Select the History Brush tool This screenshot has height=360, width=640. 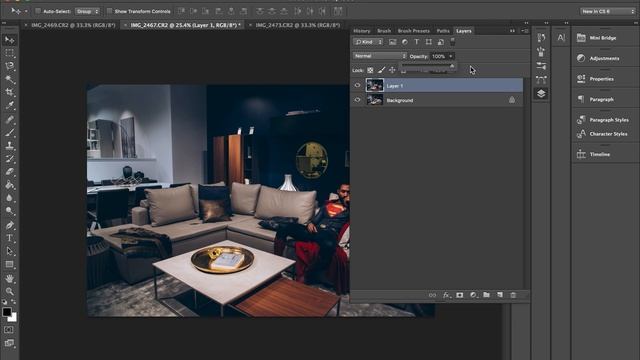[x=9, y=158]
